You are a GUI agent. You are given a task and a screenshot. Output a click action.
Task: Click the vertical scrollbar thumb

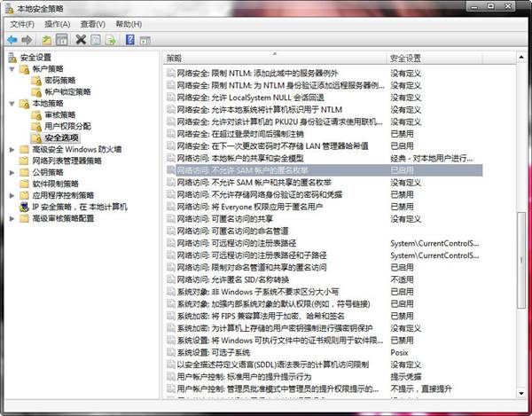(521, 260)
